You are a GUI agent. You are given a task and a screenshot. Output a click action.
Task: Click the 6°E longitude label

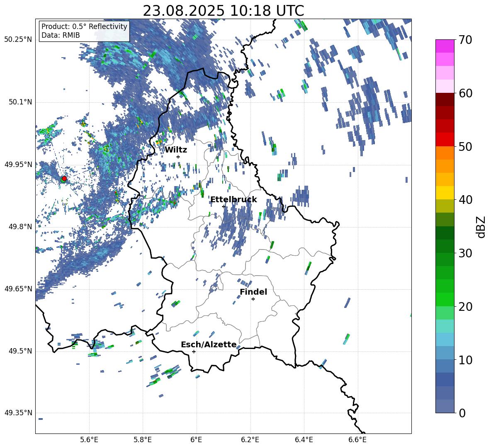click(x=196, y=440)
